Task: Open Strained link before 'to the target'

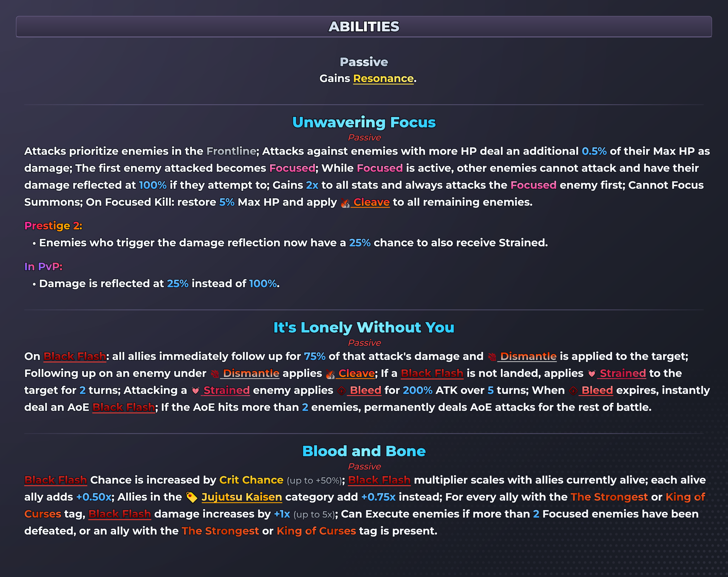Action: coord(623,373)
